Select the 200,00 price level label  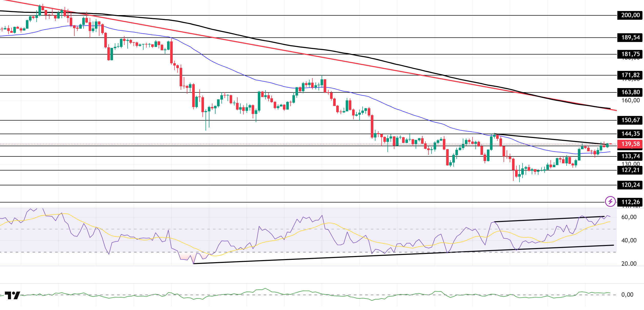pos(630,15)
